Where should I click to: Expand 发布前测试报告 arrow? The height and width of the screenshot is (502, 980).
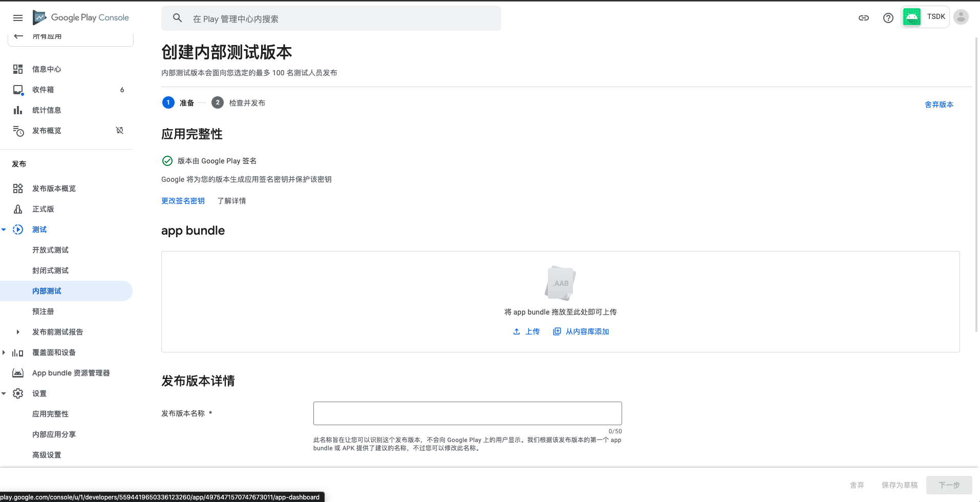[18, 332]
